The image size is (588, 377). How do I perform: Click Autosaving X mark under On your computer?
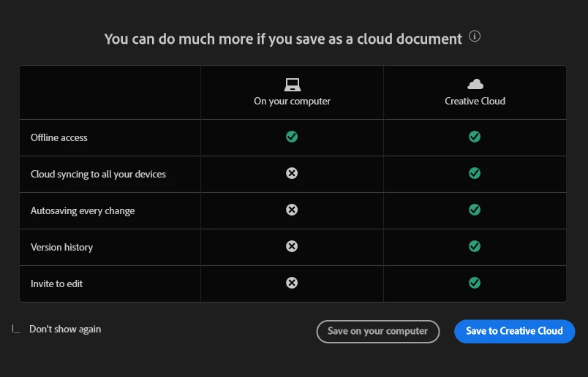click(292, 210)
